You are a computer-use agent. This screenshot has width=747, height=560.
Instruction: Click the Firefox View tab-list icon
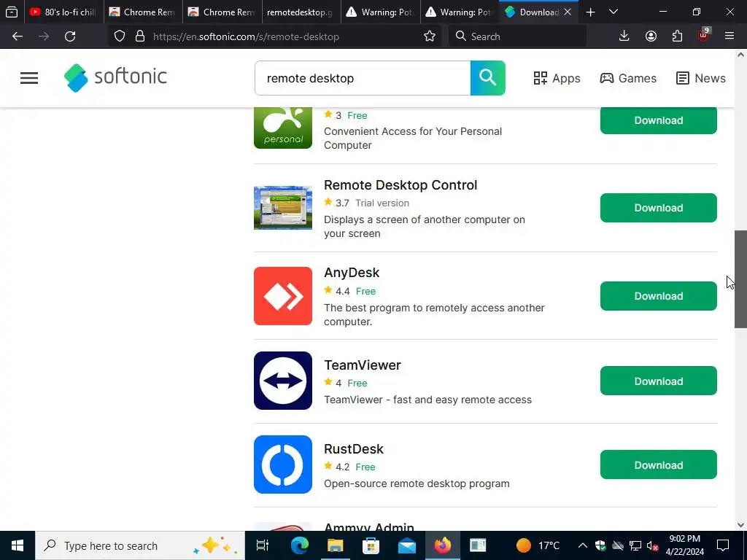tap(12, 12)
